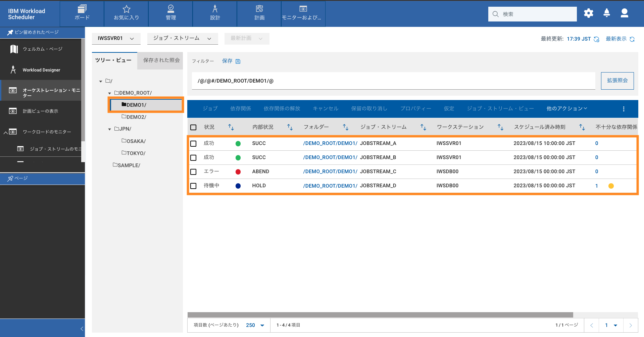Open the IWSSVR01 engine dropdown
Viewport: 644px width, 337px height.
116,39
